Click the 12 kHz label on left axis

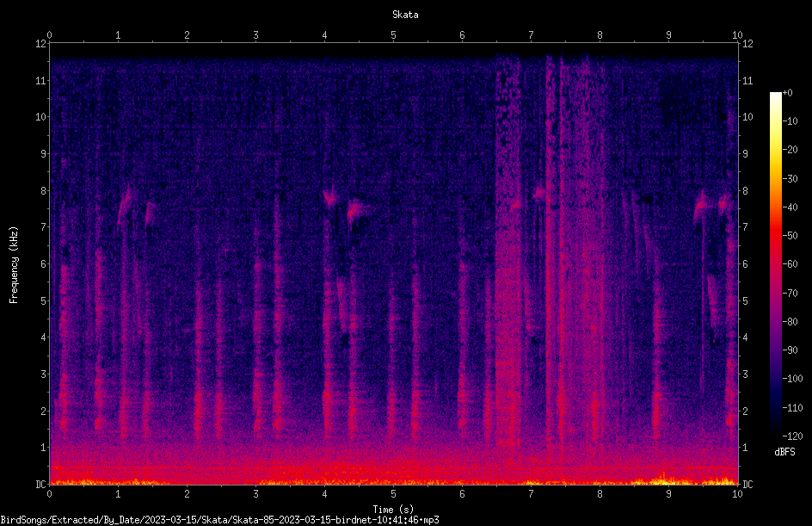coord(40,44)
